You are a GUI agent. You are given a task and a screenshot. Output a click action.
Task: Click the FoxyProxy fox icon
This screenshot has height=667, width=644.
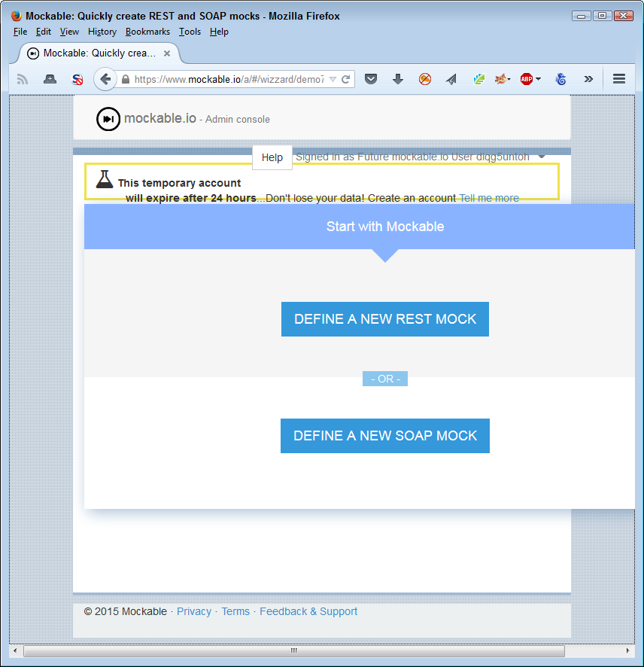point(503,79)
